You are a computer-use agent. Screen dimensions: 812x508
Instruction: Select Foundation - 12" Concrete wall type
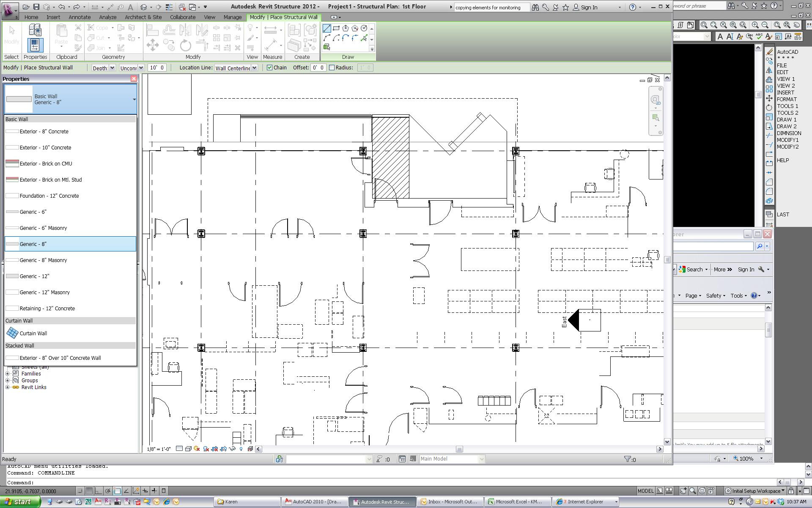point(71,196)
